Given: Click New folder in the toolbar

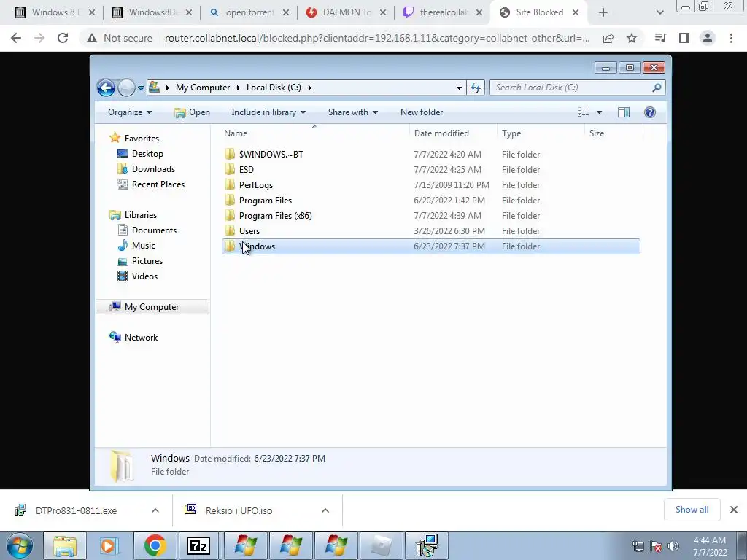Looking at the screenshot, I should pos(422,112).
